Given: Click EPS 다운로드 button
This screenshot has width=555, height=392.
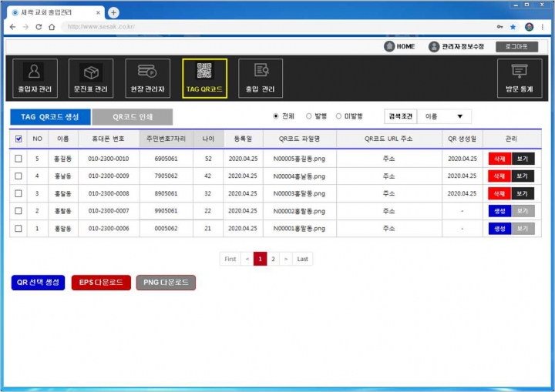Looking at the screenshot, I should (x=101, y=283).
